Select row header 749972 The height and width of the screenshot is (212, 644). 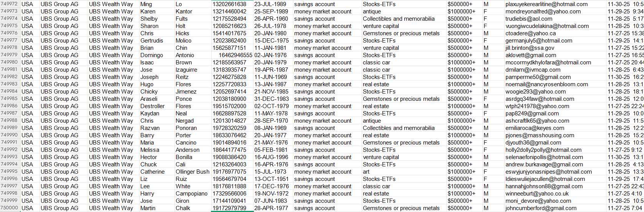(x=10, y=4)
